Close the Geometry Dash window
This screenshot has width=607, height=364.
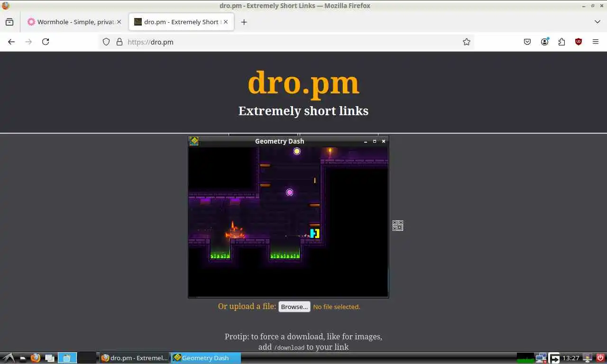tap(384, 141)
